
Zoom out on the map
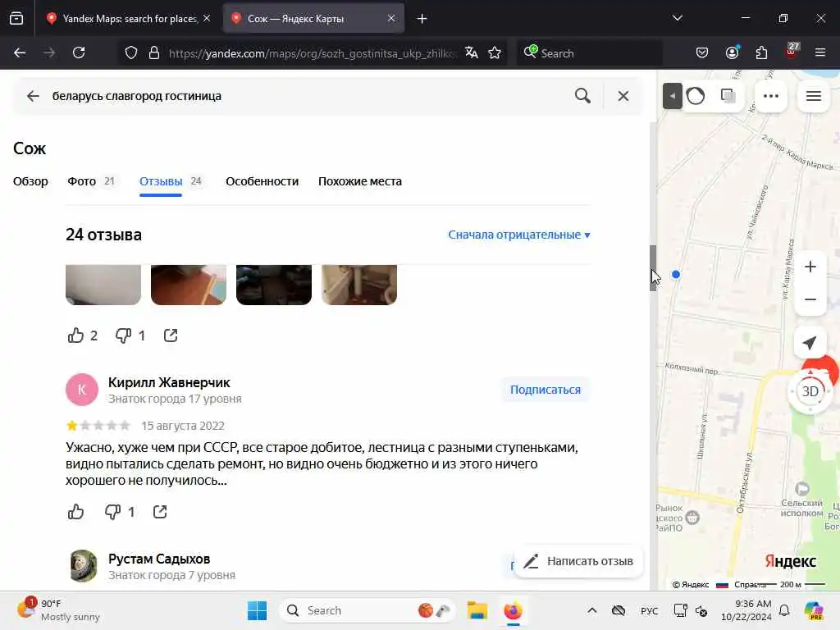pyautogui.click(x=810, y=299)
